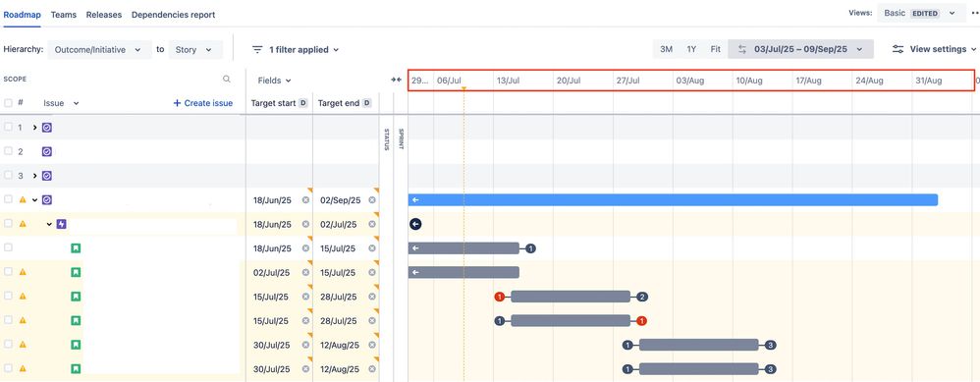980x382 pixels.
Task: Click the collapse fields double-arrow icon
Action: point(397,80)
